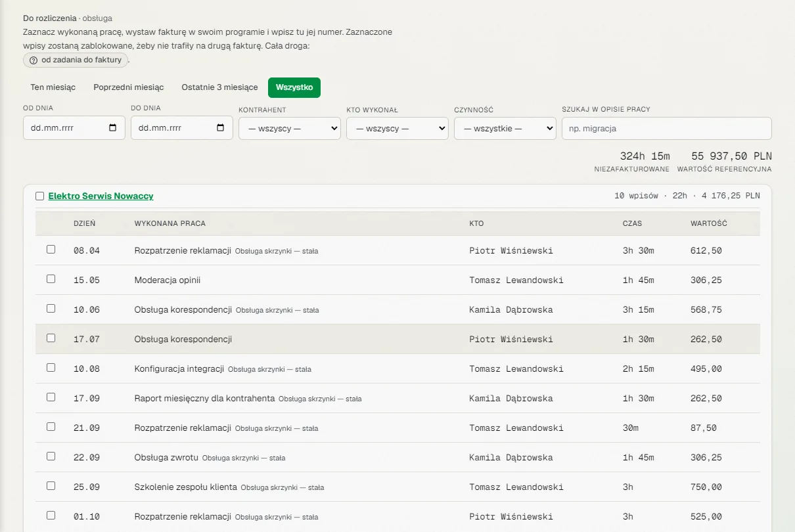Click the 495,00 value cell

pos(706,369)
